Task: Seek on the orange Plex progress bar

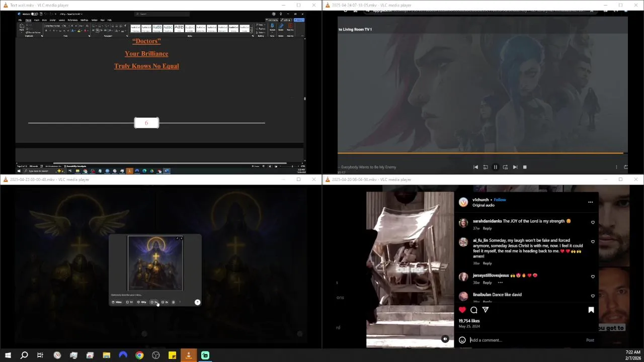Action: point(482,153)
